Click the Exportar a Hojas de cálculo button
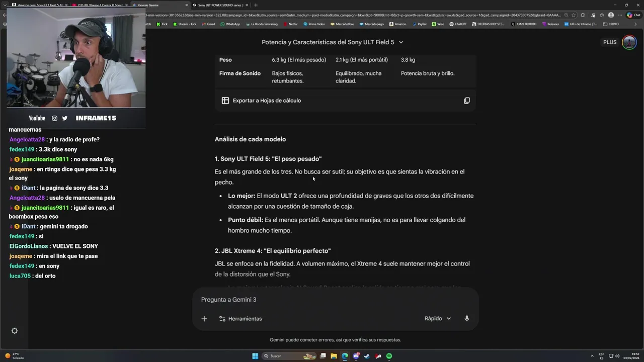Viewport: 644px width, 362px height. (261, 101)
